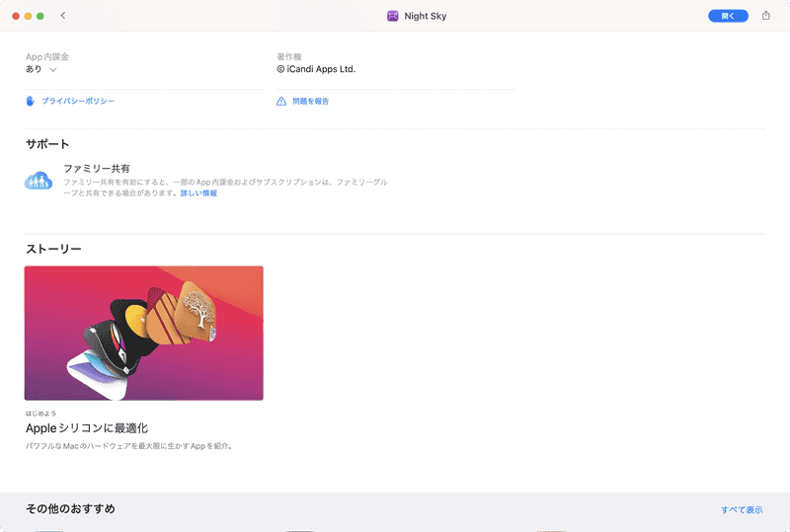This screenshot has width=790, height=532.
Task: Open the プライバシーポリシー link
Action: 78,102
